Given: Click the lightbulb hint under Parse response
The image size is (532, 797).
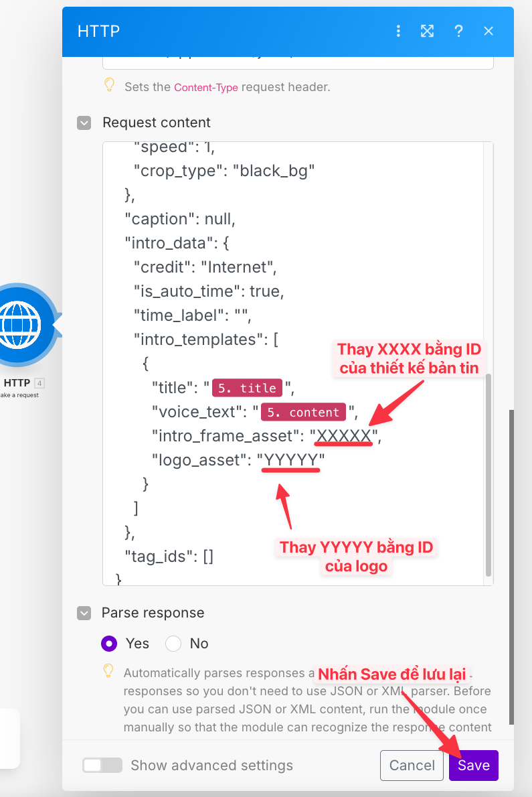Looking at the screenshot, I should coord(108,671).
